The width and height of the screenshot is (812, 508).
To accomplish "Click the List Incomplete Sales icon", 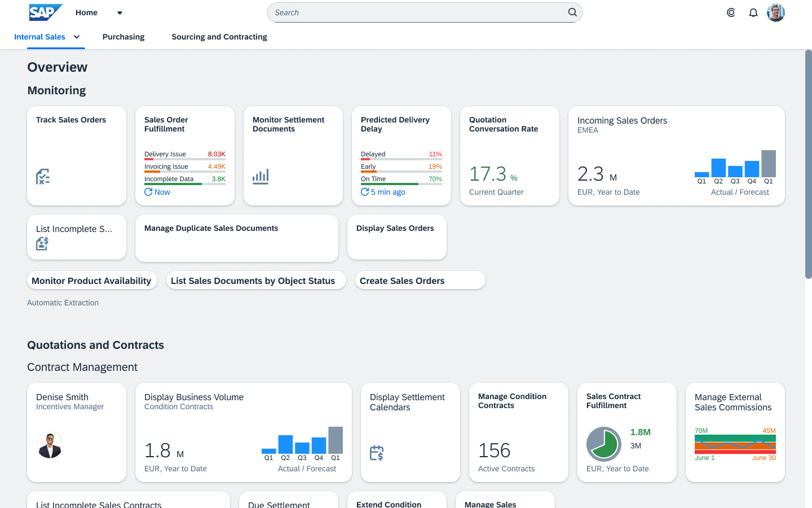I will [42, 243].
